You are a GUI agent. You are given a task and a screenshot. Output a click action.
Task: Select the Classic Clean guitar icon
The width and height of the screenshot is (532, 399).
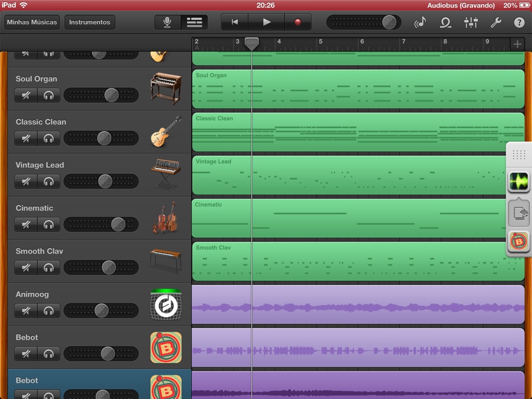[166, 131]
